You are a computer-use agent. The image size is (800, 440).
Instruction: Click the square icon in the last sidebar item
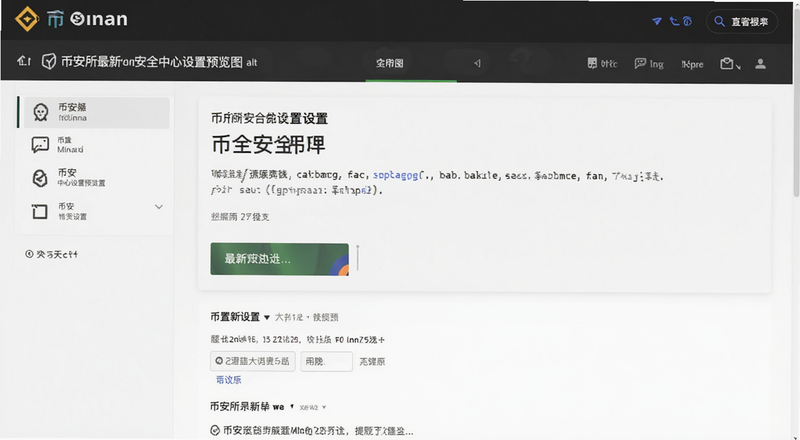[x=40, y=211]
